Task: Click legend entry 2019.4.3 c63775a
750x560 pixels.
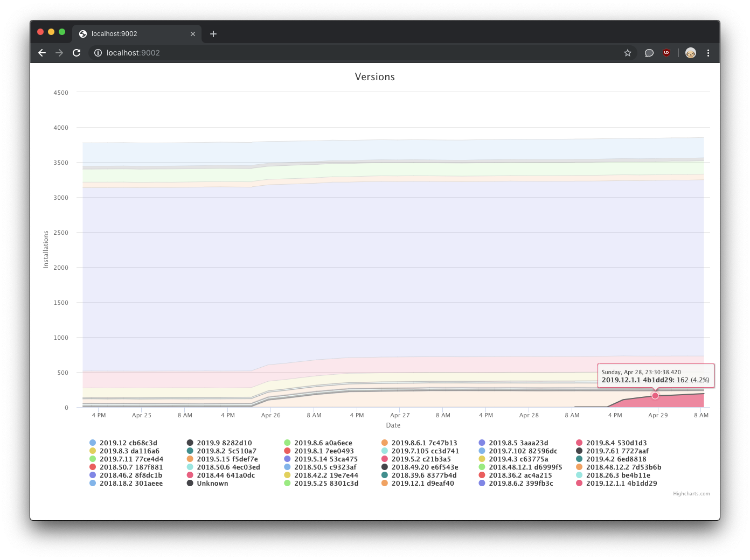Action: click(513, 459)
